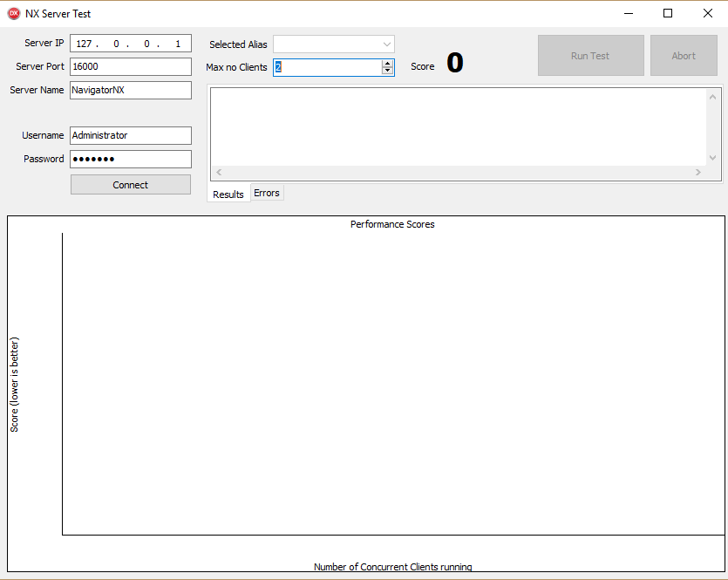Switch to the Errors tab

pos(267,193)
